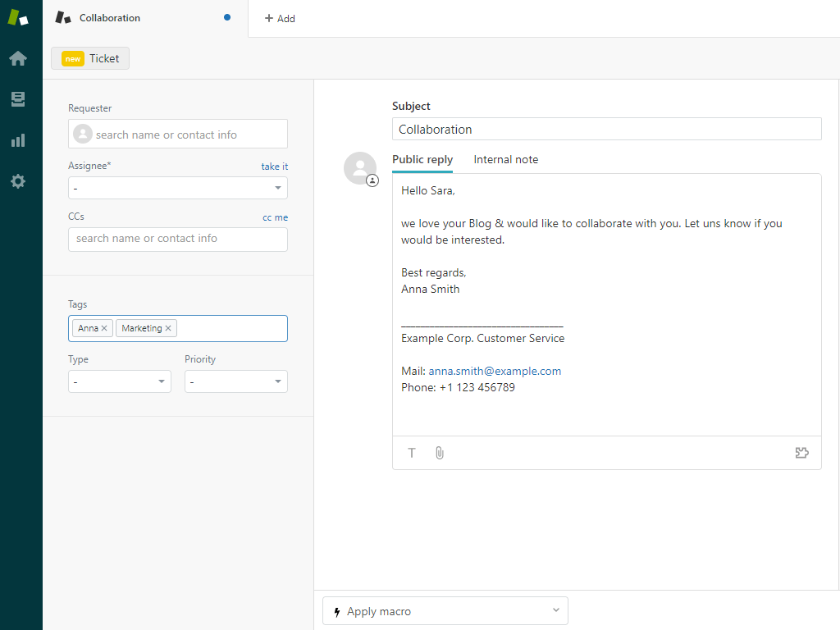The image size is (840, 630).
Task: Remove the Anna tag
Action: tap(104, 328)
